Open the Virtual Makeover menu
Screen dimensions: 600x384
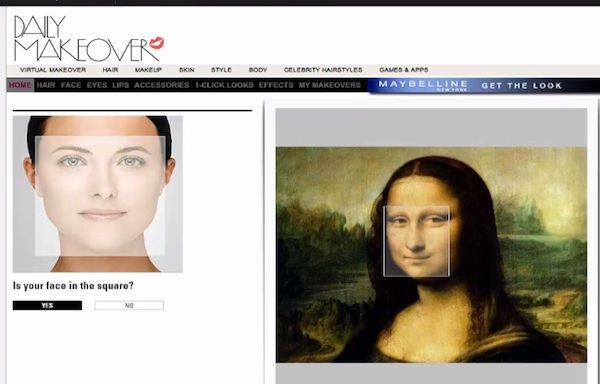pyautogui.click(x=53, y=70)
